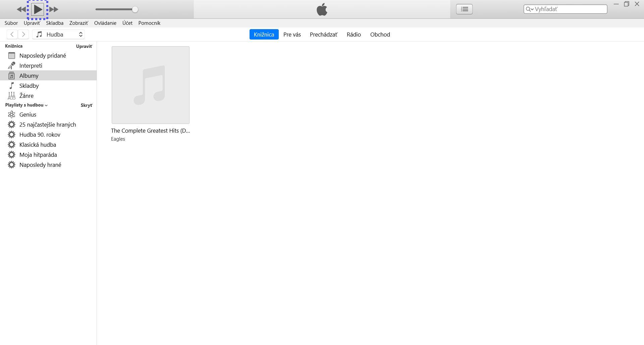Open the Zobraziť menu
Image resolution: width=644 pixels, height=345 pixels.
tap(78, 23)
